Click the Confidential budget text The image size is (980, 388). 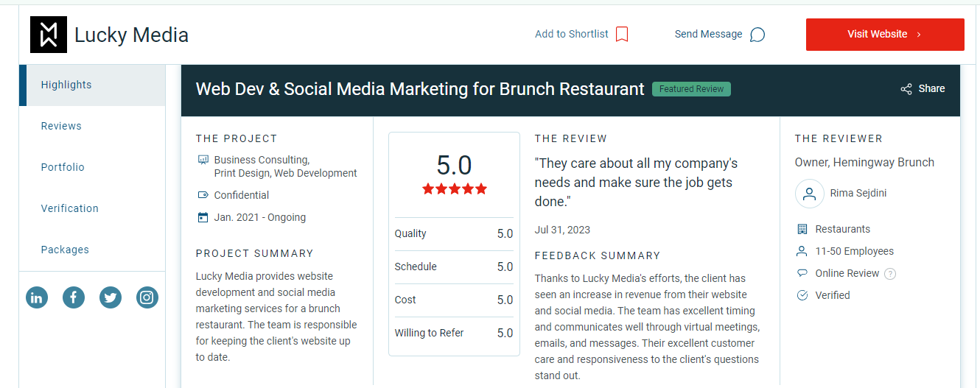(242, 195)
